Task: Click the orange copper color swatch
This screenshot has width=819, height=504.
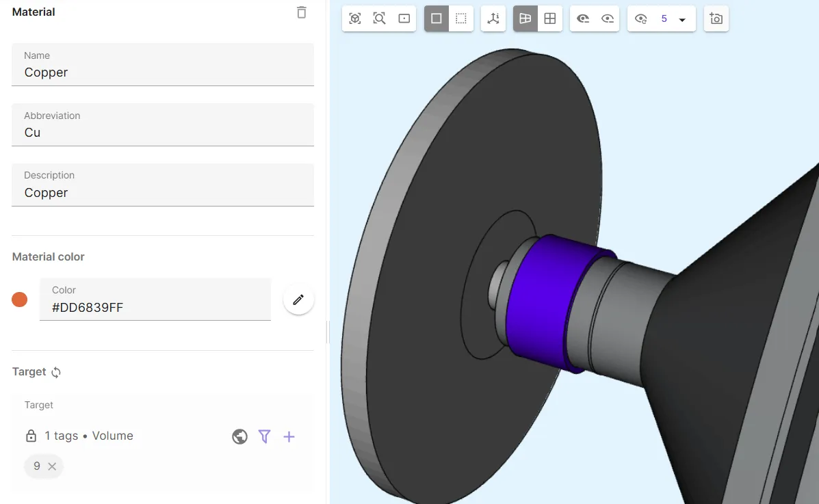Action: (19, 300)
